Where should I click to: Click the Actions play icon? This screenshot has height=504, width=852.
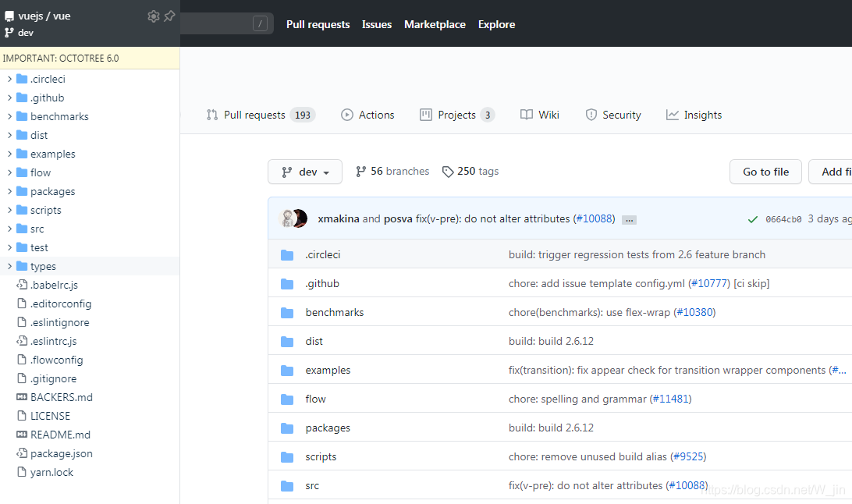click(x=346, y=115)
